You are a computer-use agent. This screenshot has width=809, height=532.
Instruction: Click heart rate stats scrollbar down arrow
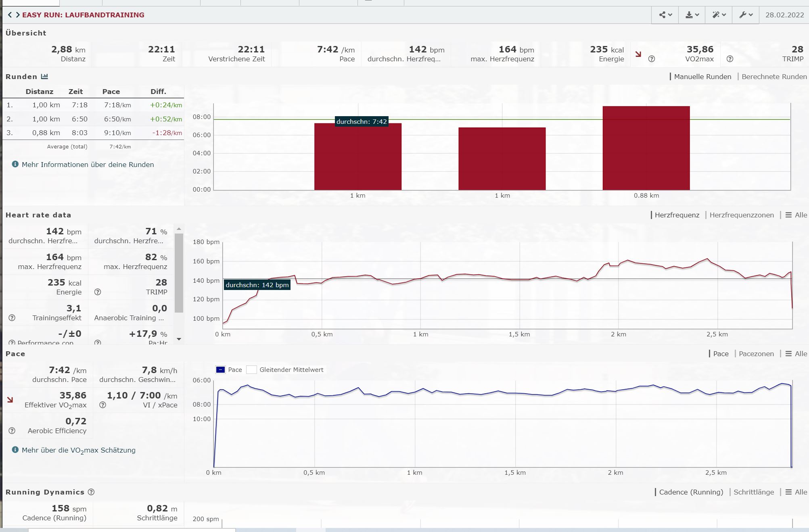[x=179, y=339]
